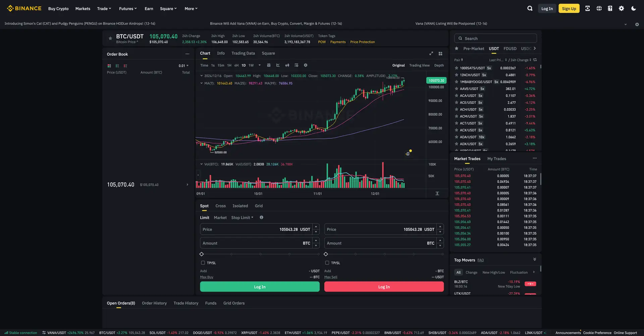Click header Log In button
Viewport: 644px width, 336px height.
tap(547, 8)
